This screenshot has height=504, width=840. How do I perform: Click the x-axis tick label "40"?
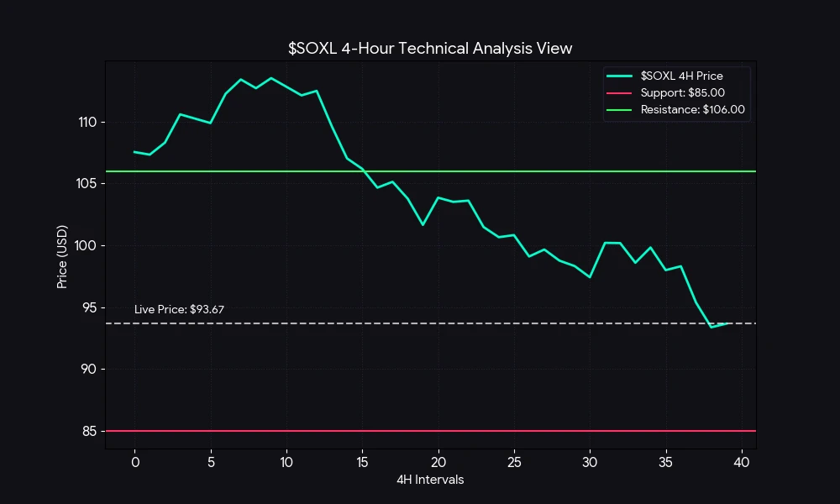(x=742, y=462)
